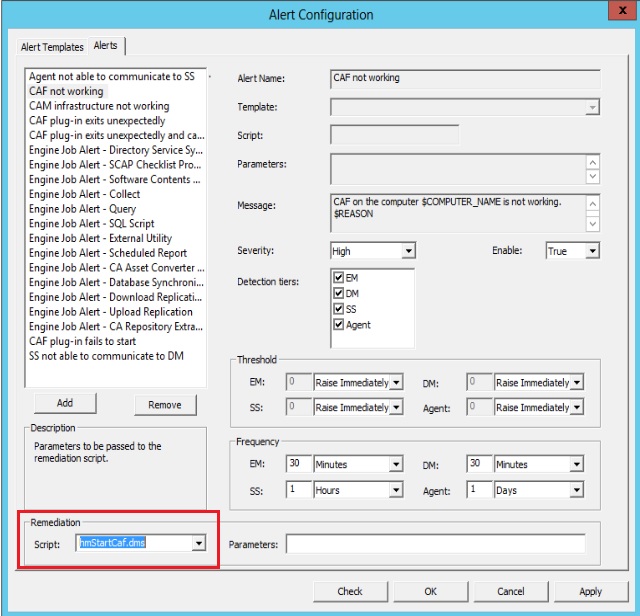Viewport: 640px width, 616px height.
Task: Click the Add button
Action: 64,404
